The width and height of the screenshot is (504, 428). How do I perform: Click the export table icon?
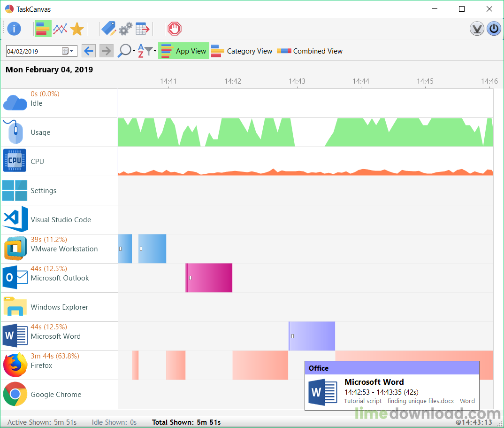pos(142,29)
